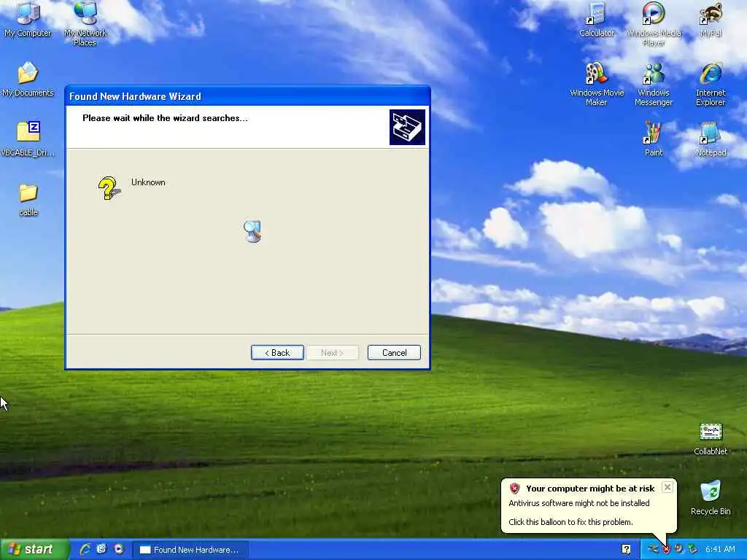The width and height of the screenshot is (747, 560).
Task: Click the Back button in wizard
Action: [x=277, y=352]
